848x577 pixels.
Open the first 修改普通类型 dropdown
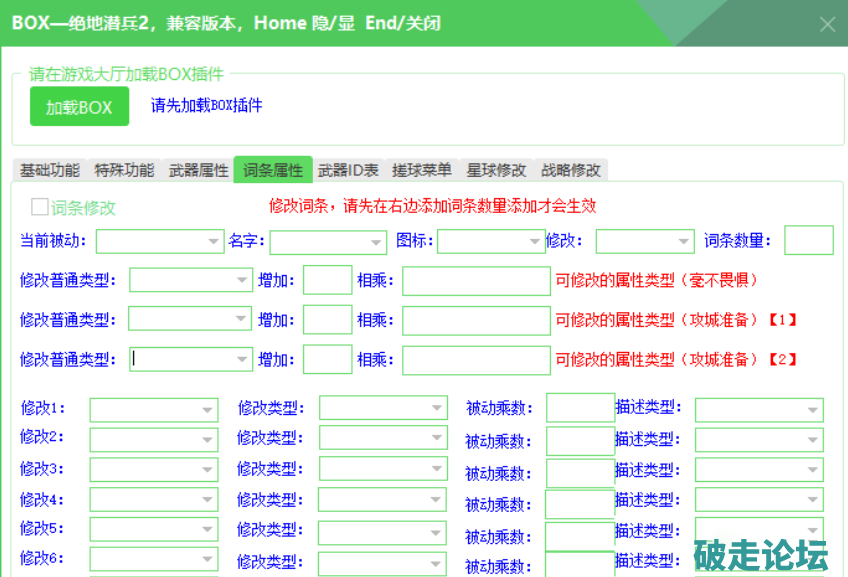coord(190,281)
